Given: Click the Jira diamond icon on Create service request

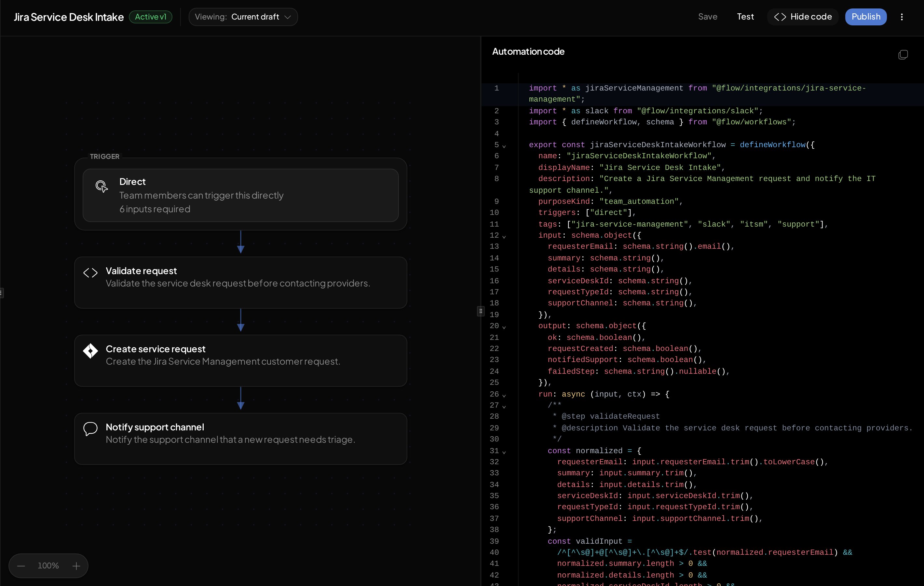Looking at the screenshot, I should tap(90, 351).
